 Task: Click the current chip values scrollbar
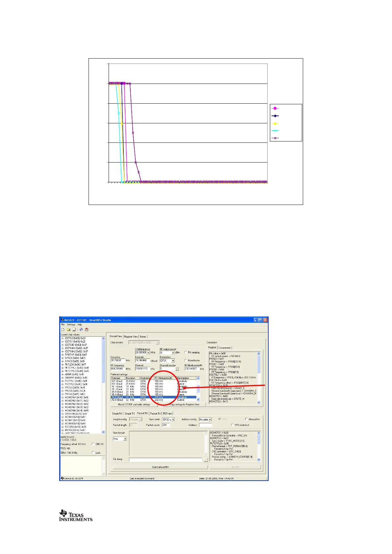pyautogui.click(x=103, y=385)
